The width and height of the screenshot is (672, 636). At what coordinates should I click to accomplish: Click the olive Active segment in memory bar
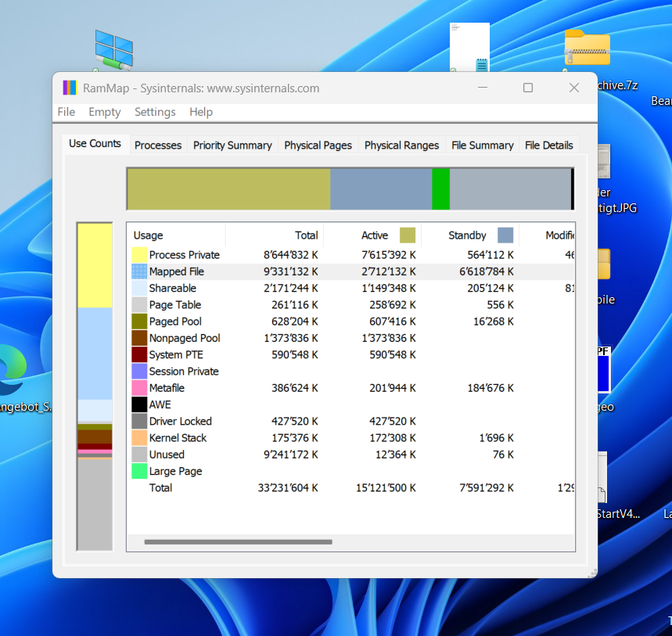pyautogui.click(x=229, y=189)
